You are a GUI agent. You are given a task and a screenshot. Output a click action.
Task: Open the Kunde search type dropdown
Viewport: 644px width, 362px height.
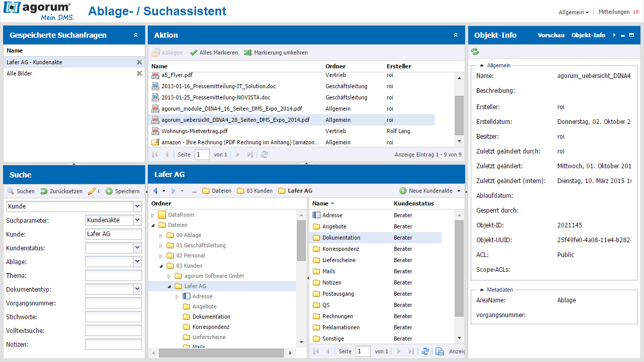point(137,206)
